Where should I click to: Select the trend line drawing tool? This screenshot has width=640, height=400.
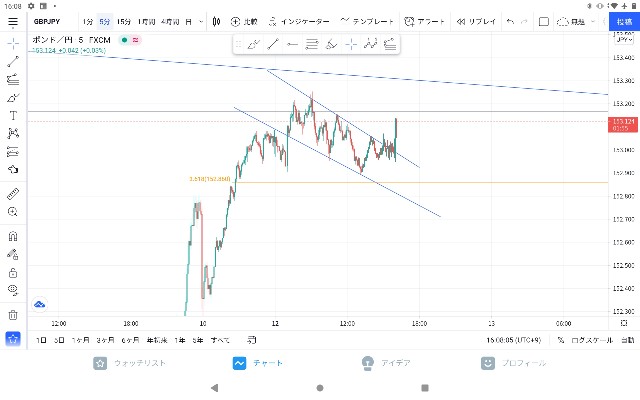(x=13, y=61)
